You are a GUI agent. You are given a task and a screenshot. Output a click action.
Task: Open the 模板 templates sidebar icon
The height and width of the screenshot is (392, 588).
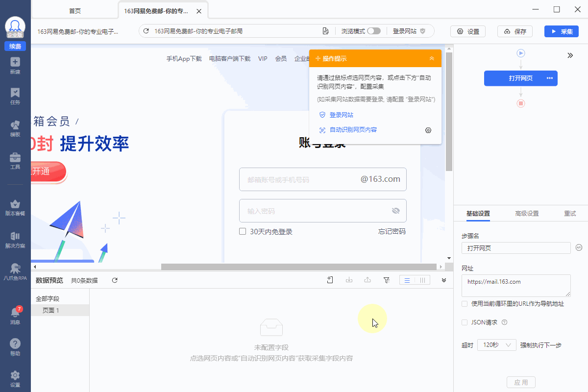coord(15,128)
